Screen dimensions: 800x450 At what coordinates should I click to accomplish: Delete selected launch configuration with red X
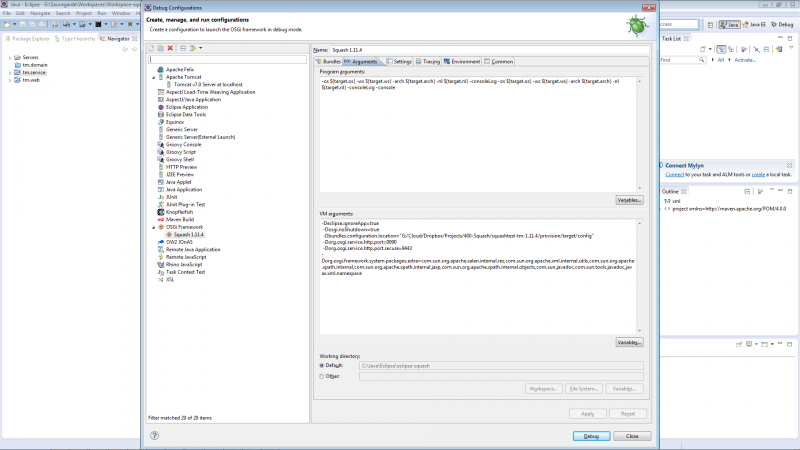[x=170, y=48]
